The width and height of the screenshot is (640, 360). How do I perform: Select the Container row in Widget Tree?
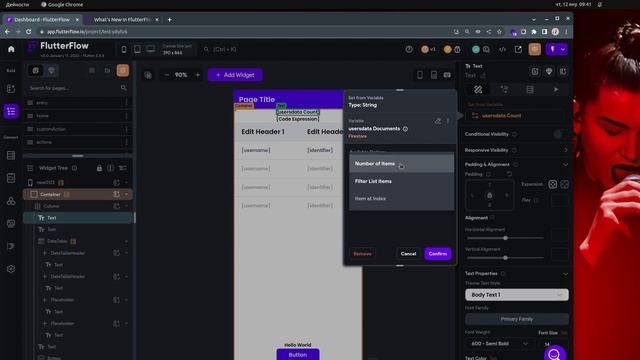pos(78,195)
